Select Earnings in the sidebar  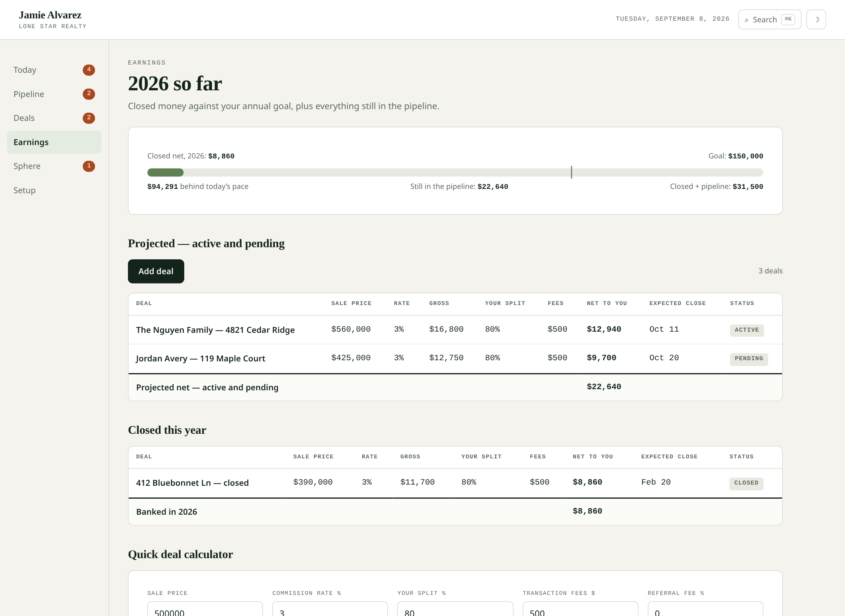point(54,142)
